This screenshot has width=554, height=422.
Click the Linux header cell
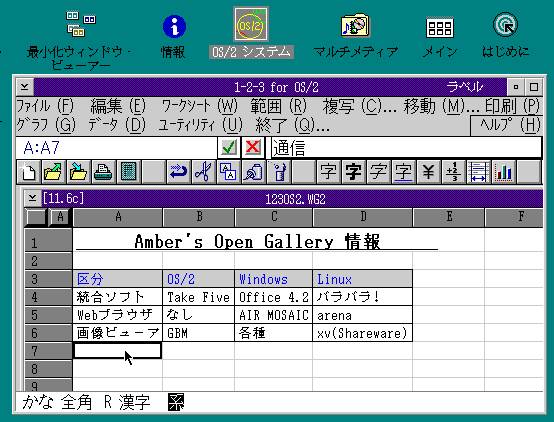[x=363, y=279]
